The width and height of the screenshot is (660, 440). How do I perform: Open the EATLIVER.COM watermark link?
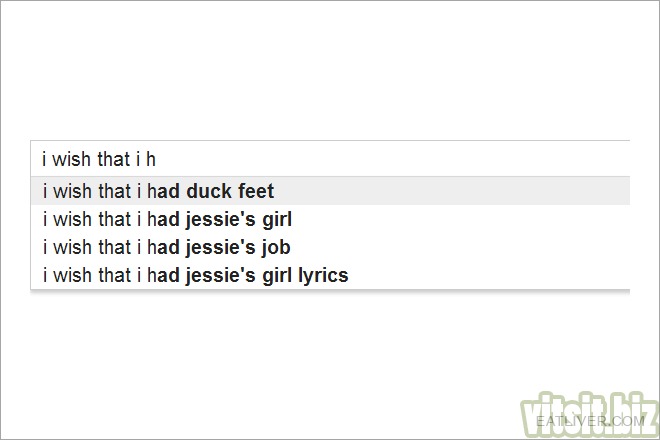pyautogui.click(x=590, y=421)
